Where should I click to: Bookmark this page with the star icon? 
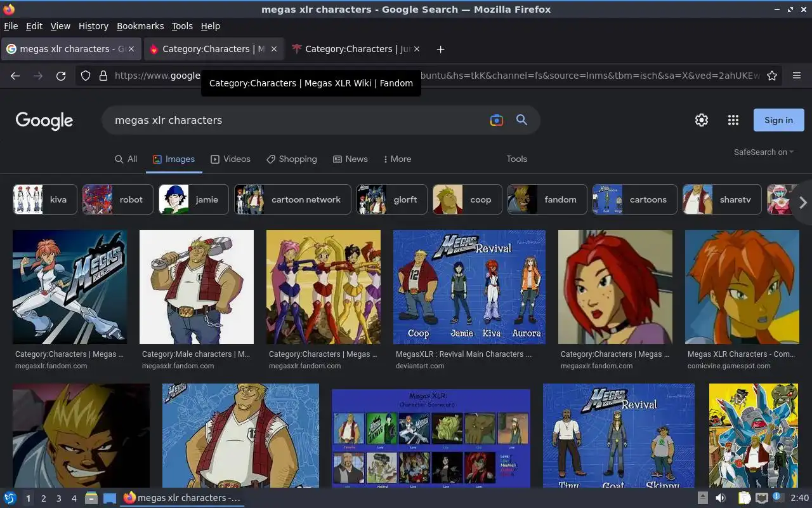(x=772, y=76)
